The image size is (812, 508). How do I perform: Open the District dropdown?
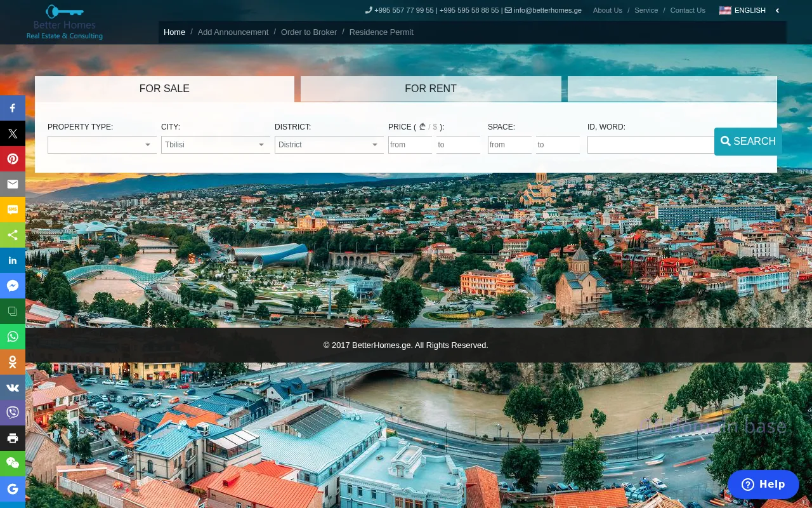pyautogui.click(x=329, y=145)
